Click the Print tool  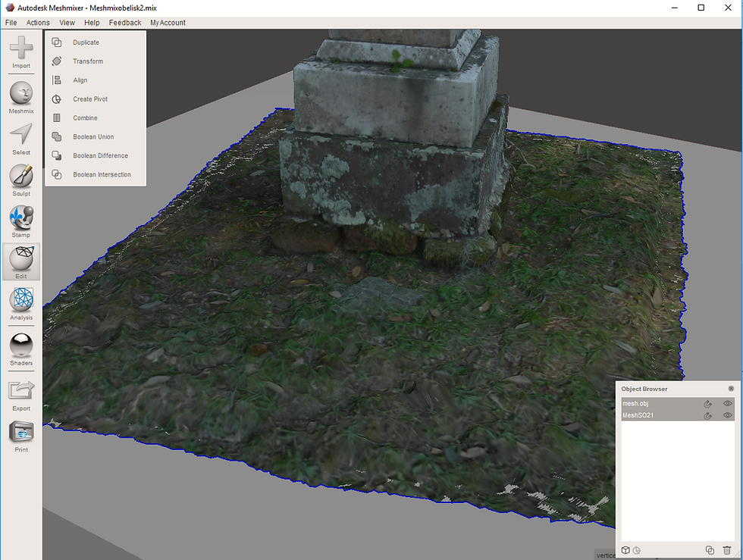point(21,436)
